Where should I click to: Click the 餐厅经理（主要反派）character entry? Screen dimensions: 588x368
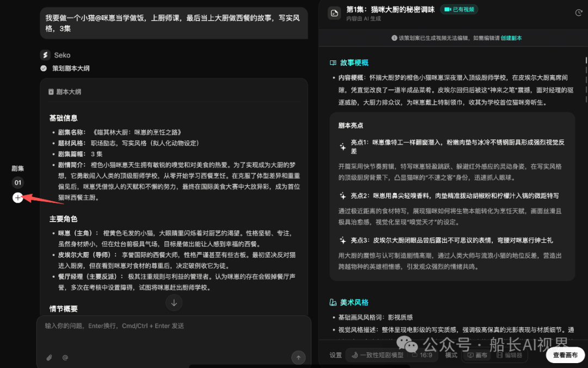point(176,282)
